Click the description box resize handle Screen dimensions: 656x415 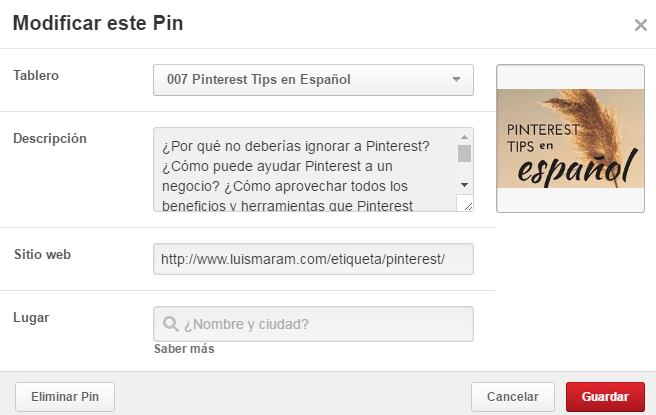(465, 204)
